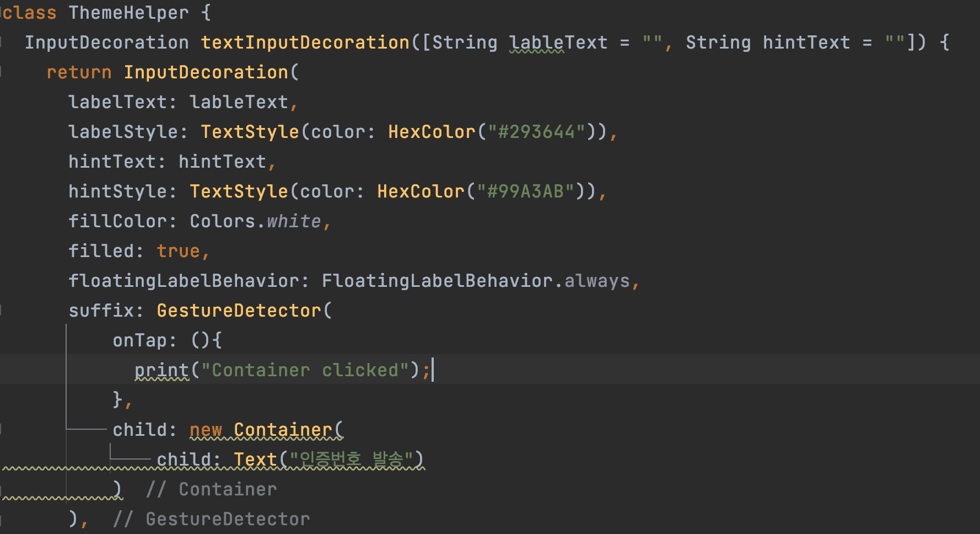Click the onTap property name
980x534 pixels.
(x=139, y=340)
